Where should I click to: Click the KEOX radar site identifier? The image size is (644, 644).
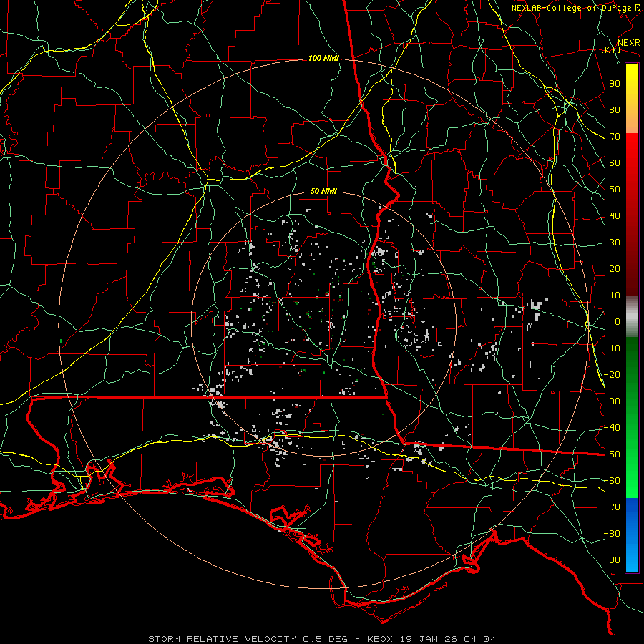[379, 639]
